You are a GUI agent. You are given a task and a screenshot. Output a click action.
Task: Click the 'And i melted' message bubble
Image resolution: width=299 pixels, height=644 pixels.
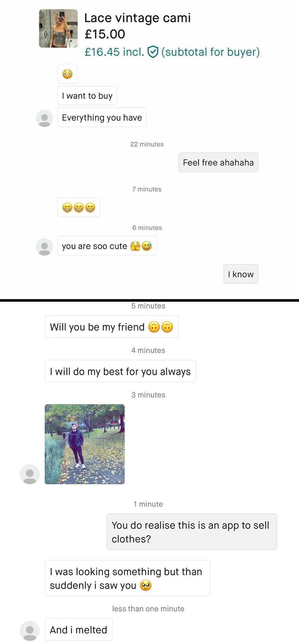pyautogui.click(x=79, y=629)
